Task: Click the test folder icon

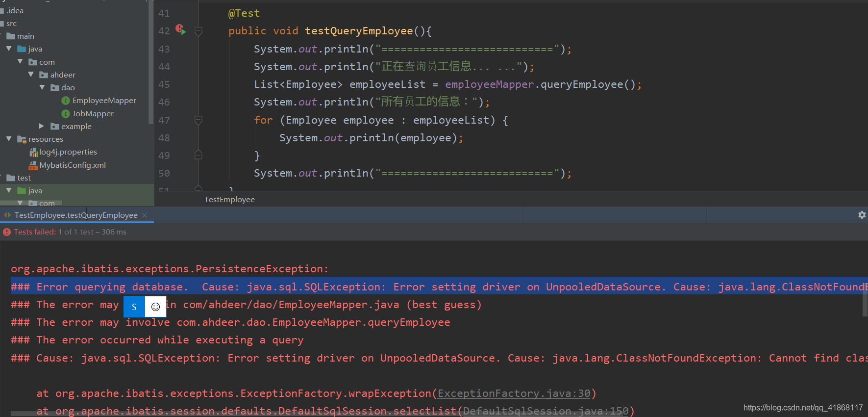Action: 11,178
